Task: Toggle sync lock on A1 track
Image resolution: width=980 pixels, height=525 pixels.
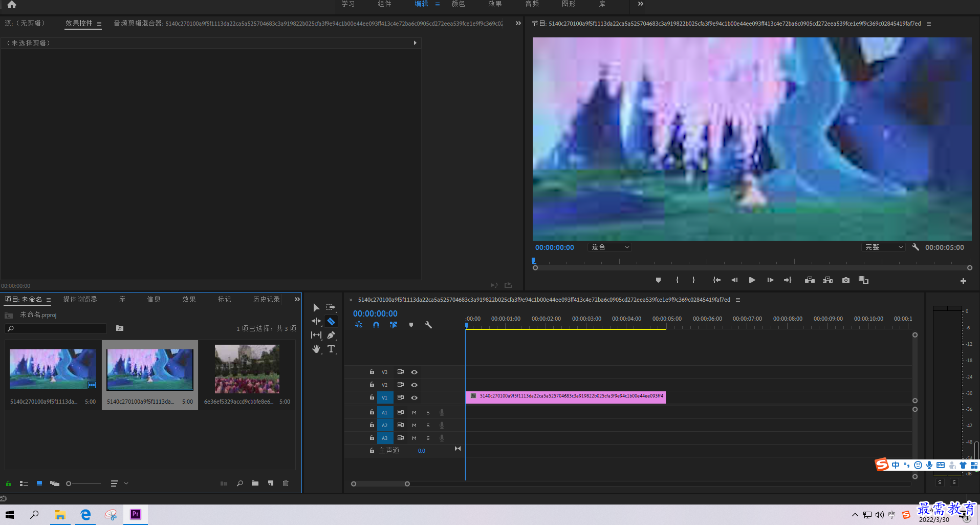Action: (x=401, y=412)
